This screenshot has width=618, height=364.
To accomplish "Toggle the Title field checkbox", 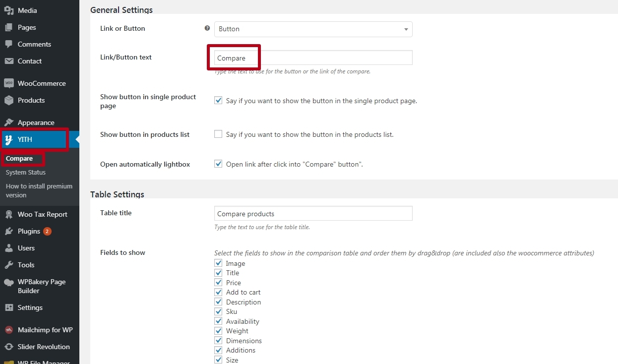I will pyautogui.click(x=218, y=273).
